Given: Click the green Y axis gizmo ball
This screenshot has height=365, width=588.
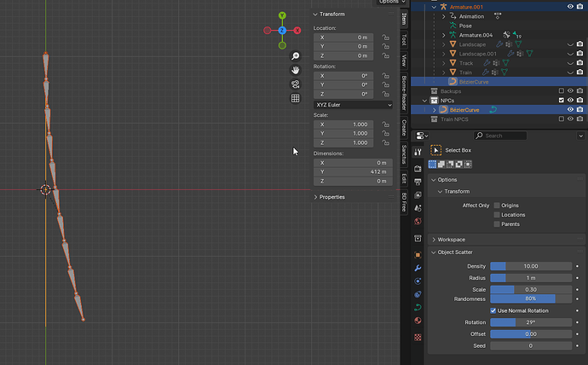Looking at the screenshot, I should [x=282, y=15].
